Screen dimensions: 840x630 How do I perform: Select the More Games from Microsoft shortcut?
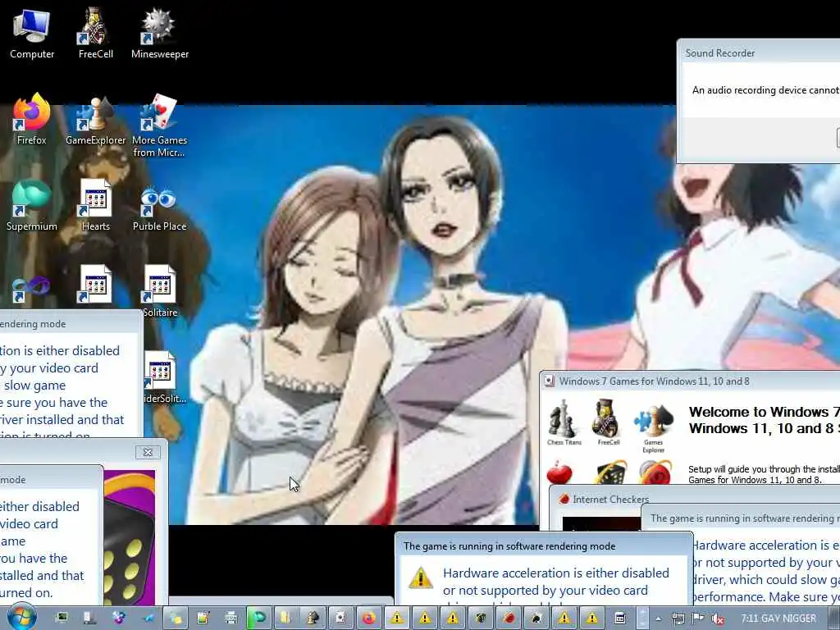pos(160,126)
